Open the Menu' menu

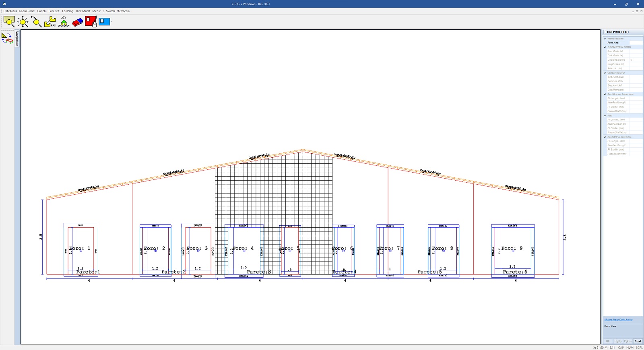click(96, 11)
